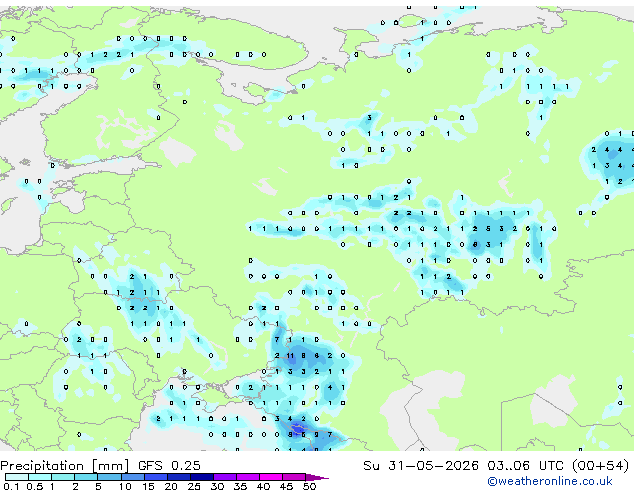Click the '(00+54)' forecast offset text
Screen dimensions: 634x490
tap(600, 466)
